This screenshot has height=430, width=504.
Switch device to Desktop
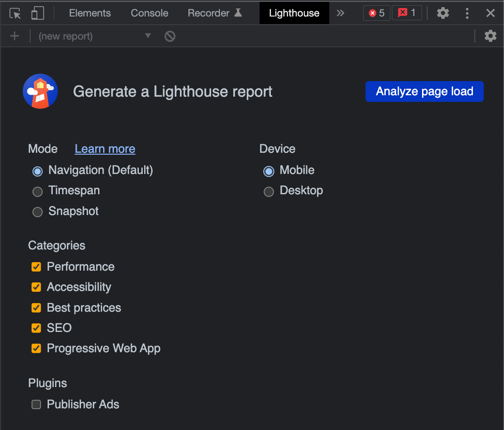268,191
